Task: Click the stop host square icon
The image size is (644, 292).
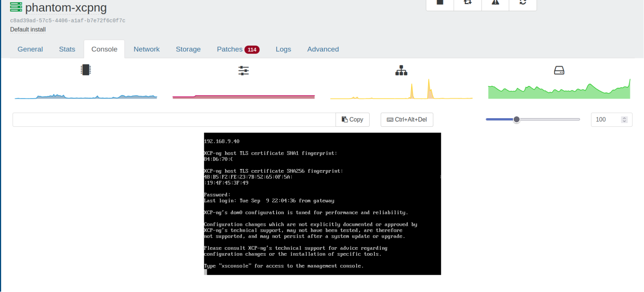Action: pyautogui.click(x=440, y=3)
